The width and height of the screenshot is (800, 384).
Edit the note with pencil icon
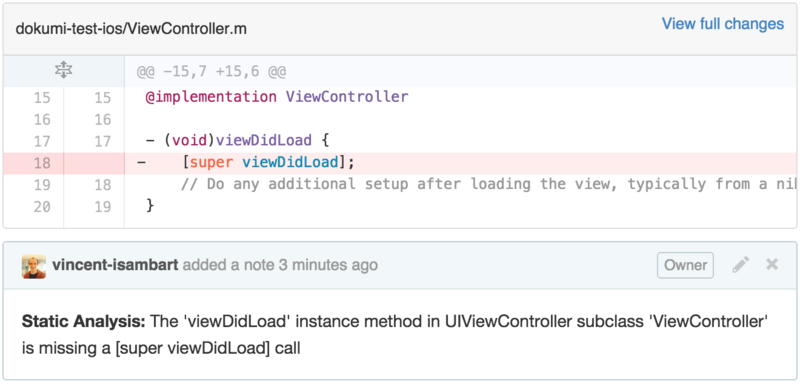pos(740,265)
